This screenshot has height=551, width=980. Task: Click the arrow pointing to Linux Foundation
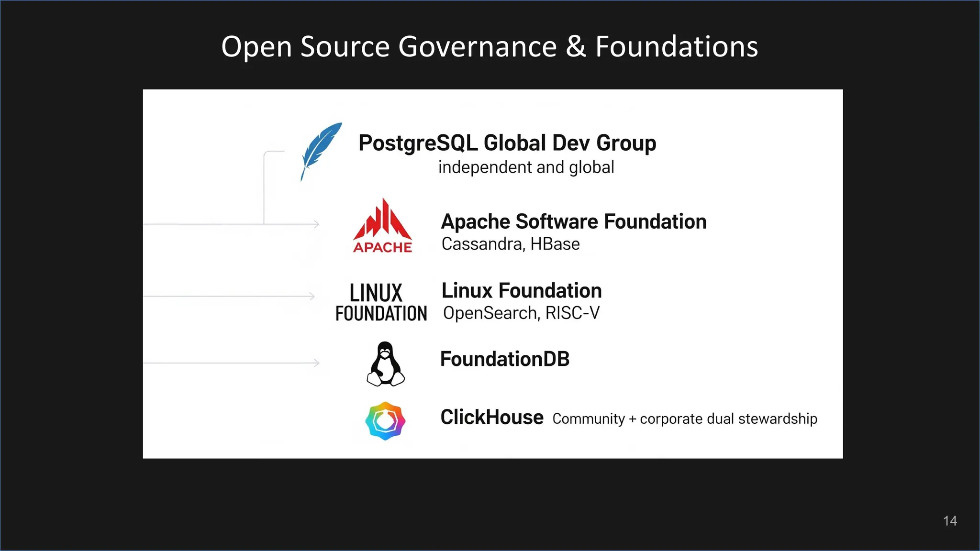[x=312, y=297]
